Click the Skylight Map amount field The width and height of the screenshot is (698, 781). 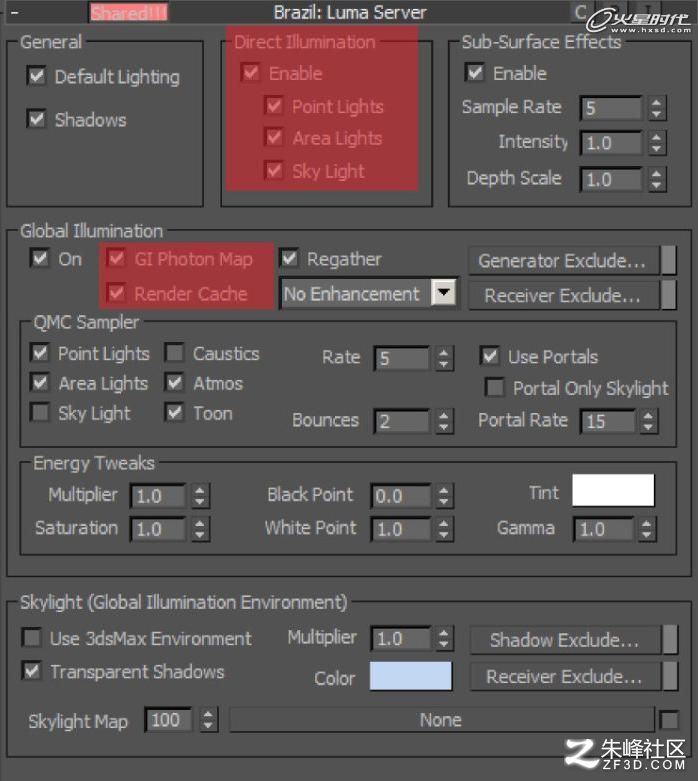(x=169, y=720)
